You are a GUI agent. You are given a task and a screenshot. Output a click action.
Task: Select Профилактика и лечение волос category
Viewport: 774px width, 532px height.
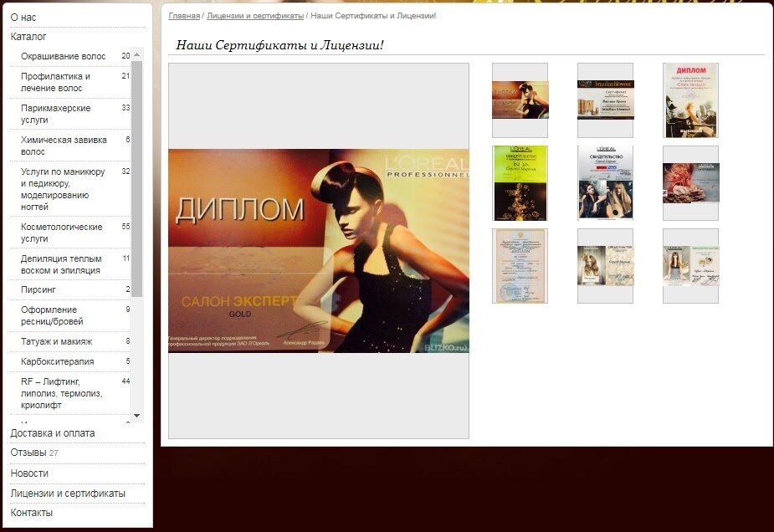(55, 82)
